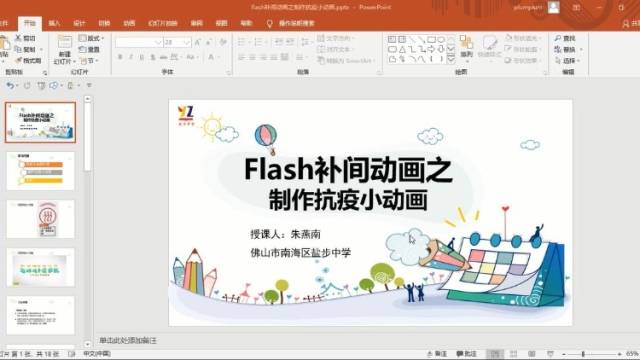Select the rectangle shape in the gallery
640x360 pixels.
pos(431,39)
